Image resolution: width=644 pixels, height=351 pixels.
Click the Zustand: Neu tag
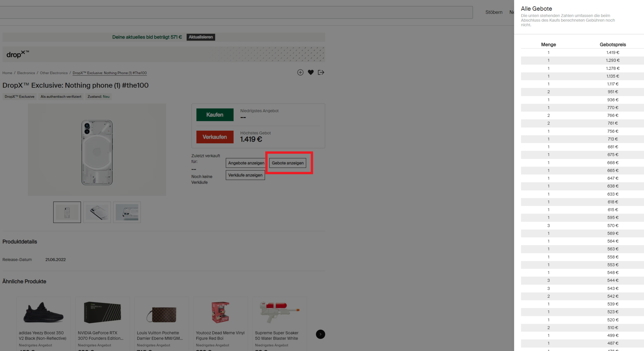click(x=98, y=97)
